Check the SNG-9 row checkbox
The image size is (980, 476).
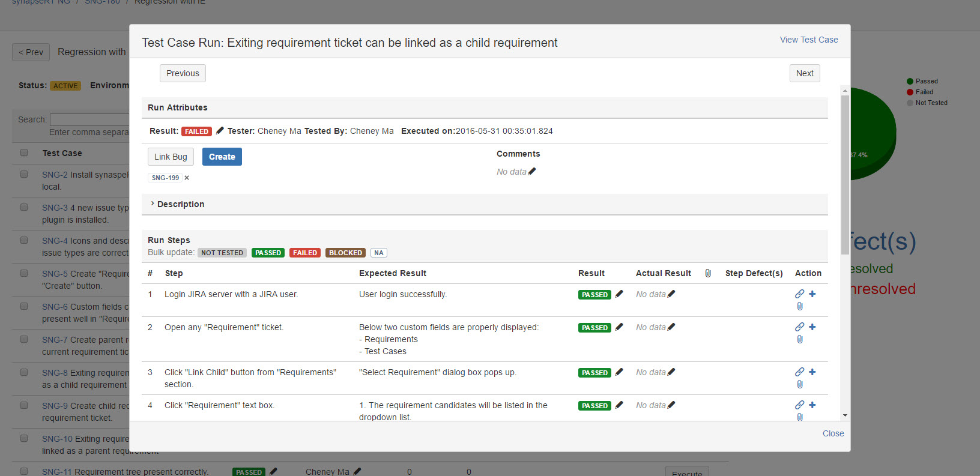(x=24, y=405)
